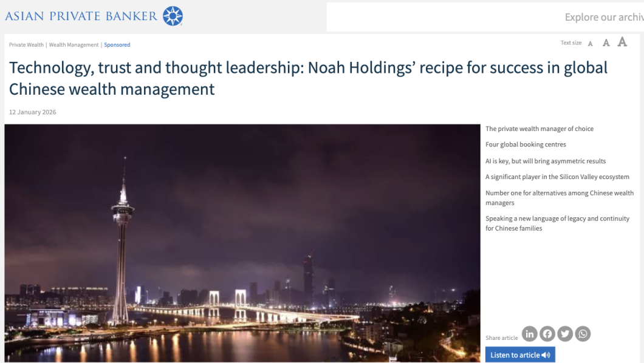This screenshot has height=363, width=644.
Task: Go to 'Four global booking centres' section
Action: click(x=526, y=144)
